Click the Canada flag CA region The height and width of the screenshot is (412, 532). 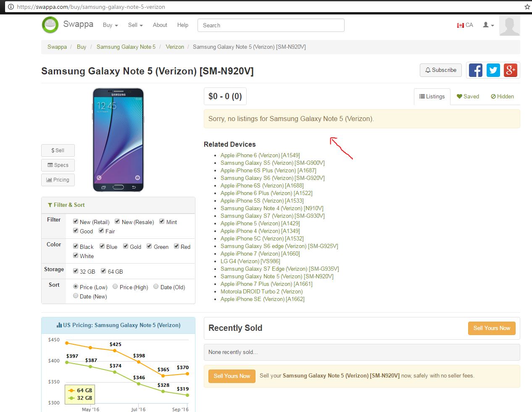(465, 25)
